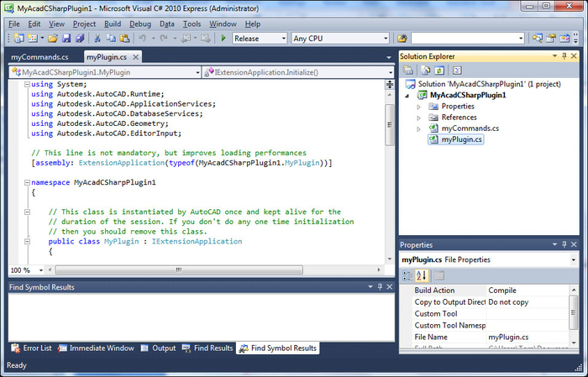Open the Error List tab
The image size is (588, 377).
(x=31, y=348)
